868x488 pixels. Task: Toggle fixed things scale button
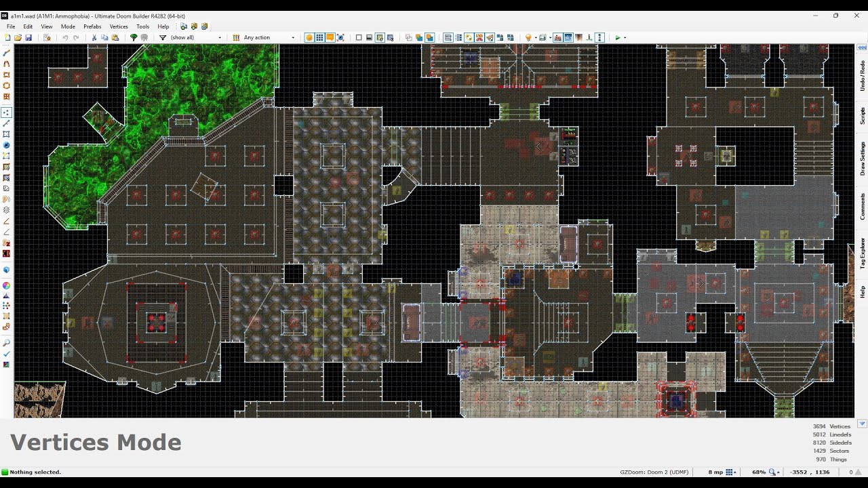[340, 37]
